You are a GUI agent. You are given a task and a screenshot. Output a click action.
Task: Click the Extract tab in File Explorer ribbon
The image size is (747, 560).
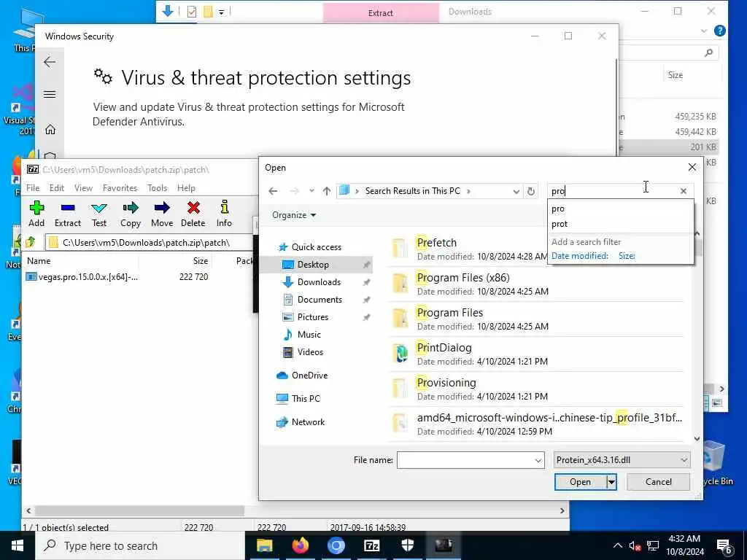[x=381, y=13]
